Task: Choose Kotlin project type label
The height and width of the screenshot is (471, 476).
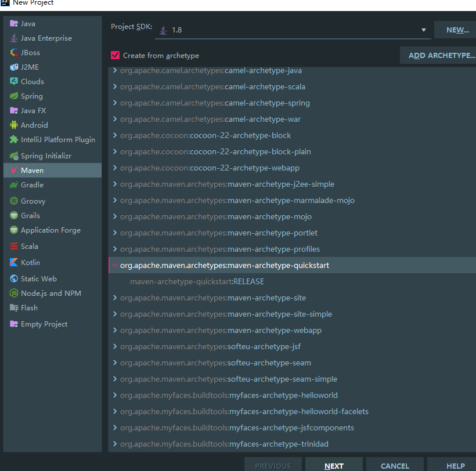Action: tap(30, 262)
